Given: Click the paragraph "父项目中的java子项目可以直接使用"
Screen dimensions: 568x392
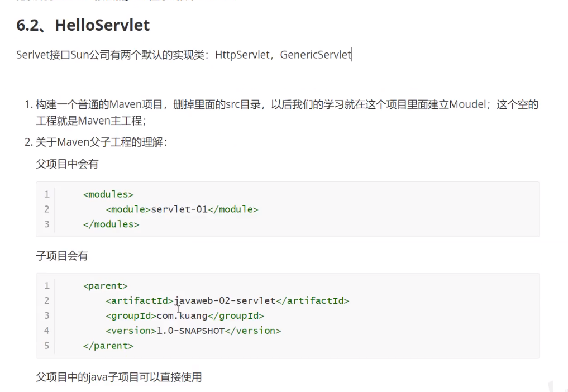Looking at the screenshot, I should click(x=119, y=377).
